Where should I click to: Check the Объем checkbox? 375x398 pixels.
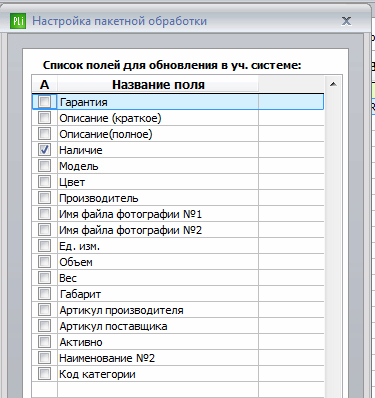click(x=44, y=261)
